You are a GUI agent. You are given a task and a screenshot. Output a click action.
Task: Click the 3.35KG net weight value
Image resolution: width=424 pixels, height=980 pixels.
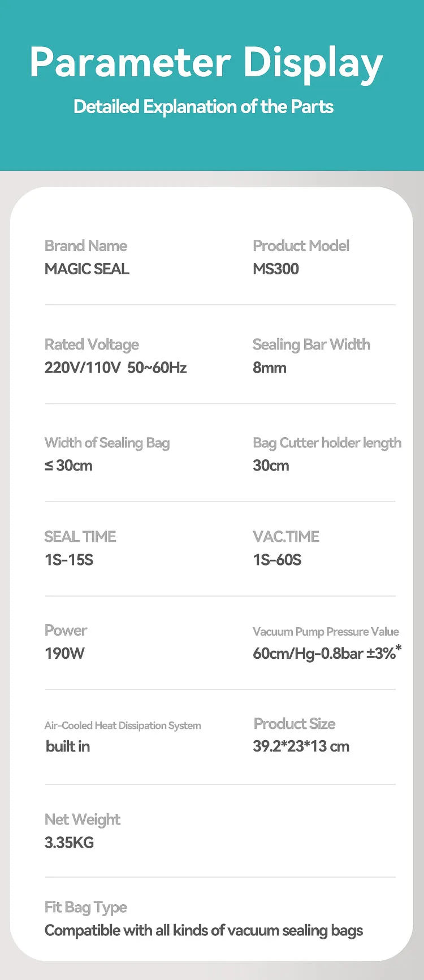69,843
